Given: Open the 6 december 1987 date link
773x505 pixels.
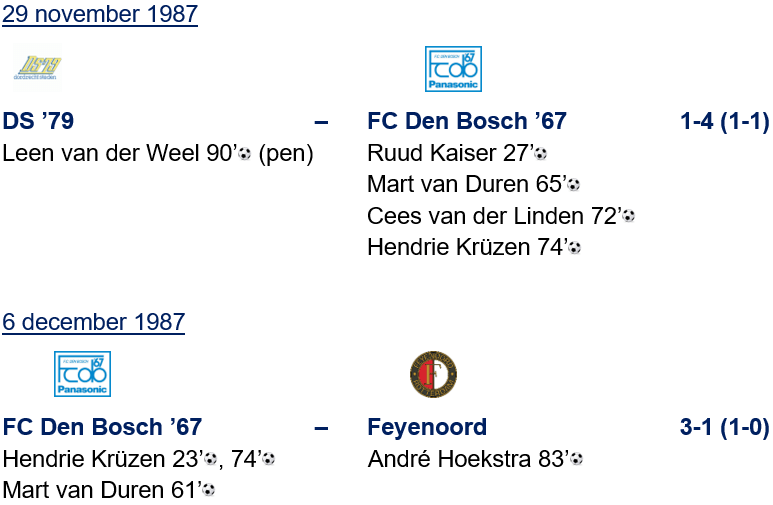Looking at the screenshot, I should pos(93,322).
